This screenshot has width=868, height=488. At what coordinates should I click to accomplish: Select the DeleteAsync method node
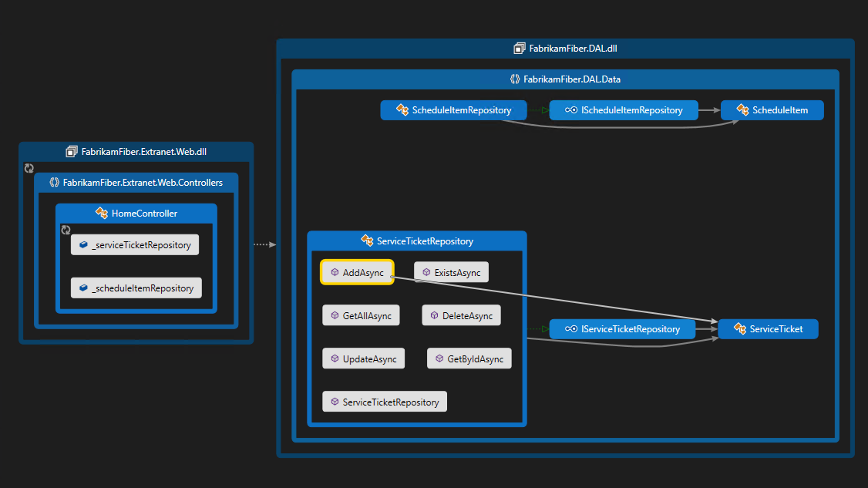pyautogui.click(x=461, y=316)
